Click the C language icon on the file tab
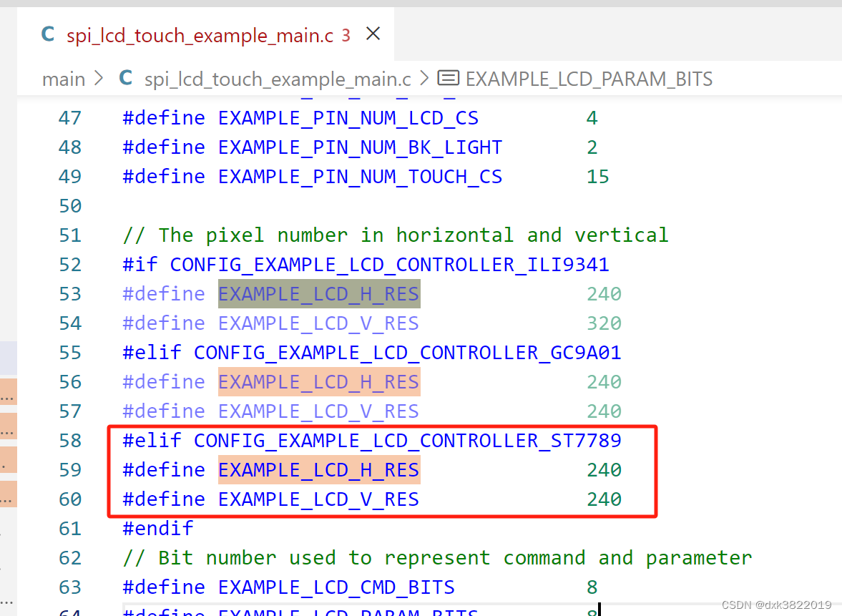Viewport: 842px width, 616px height. pyautogui.click(x=47, y=33)
